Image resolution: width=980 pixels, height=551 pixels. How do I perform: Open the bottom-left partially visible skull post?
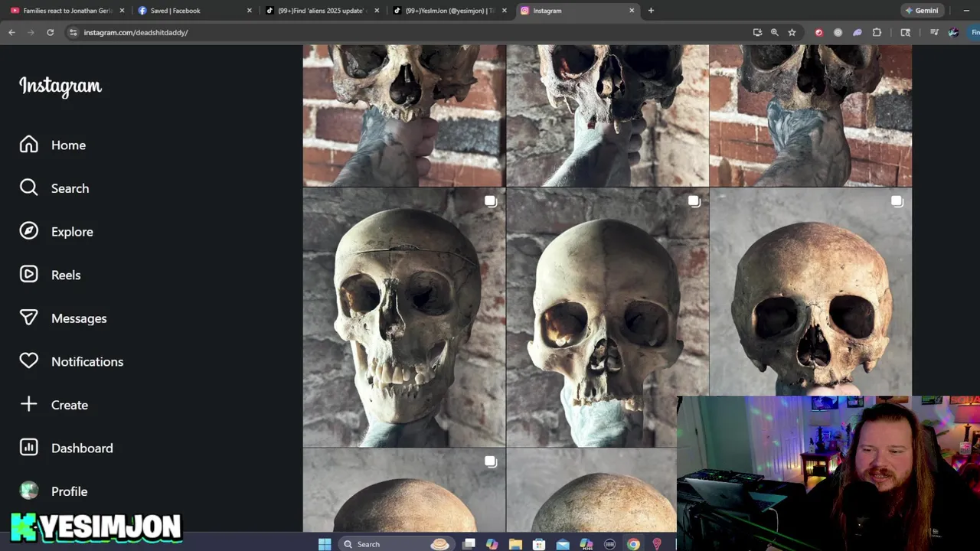[404, 491]
